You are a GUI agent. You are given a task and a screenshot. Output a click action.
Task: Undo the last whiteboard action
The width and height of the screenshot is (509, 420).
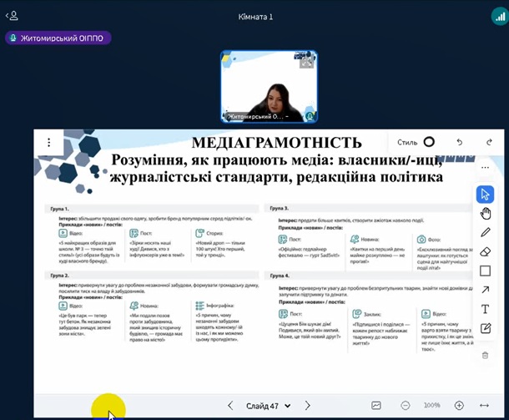(x=460, y=142)
